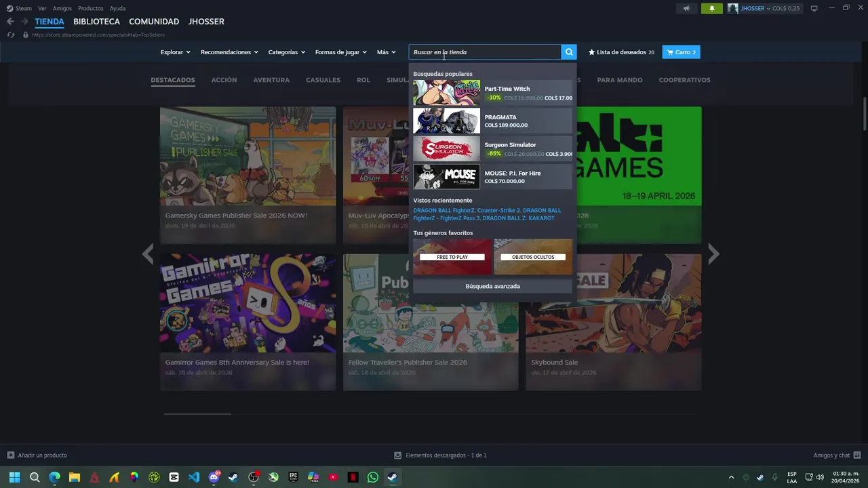The image size is (868, 488).
Task: Open the Ayuda menu
Action: (x=117, y=8)
